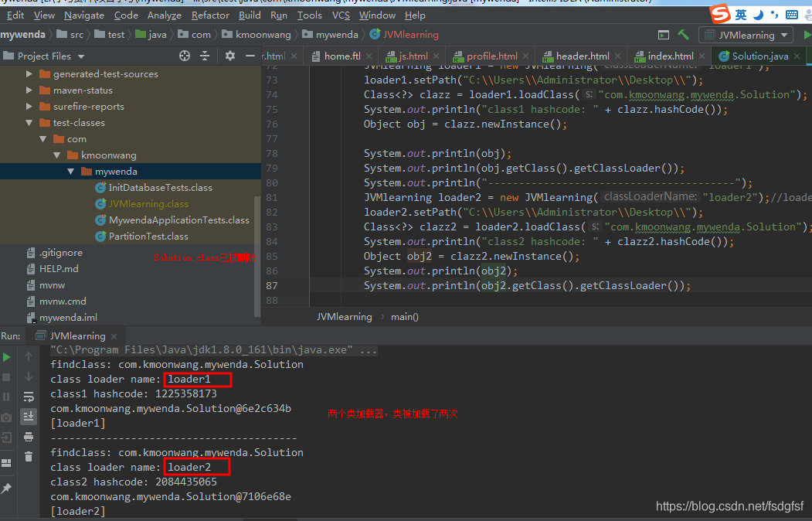The width and height of the screenshot is (812, 521).
Task: Expand the generated-test-sources folder
Action: click(x=29, y=74)
